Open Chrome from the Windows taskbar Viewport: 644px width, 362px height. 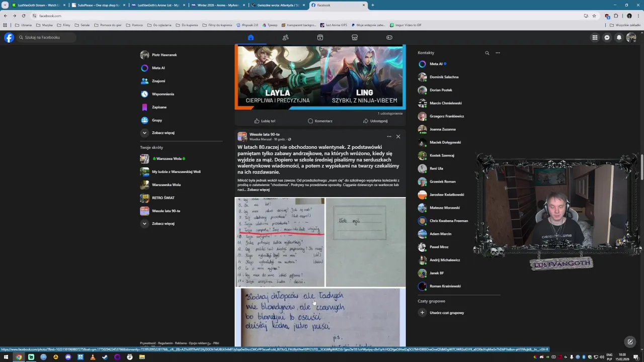click(x=19, y=357)
